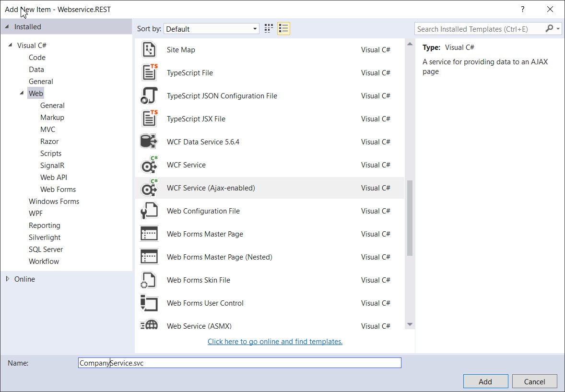Collapse the Installed section
565x392 pixels.
(7, 27)
